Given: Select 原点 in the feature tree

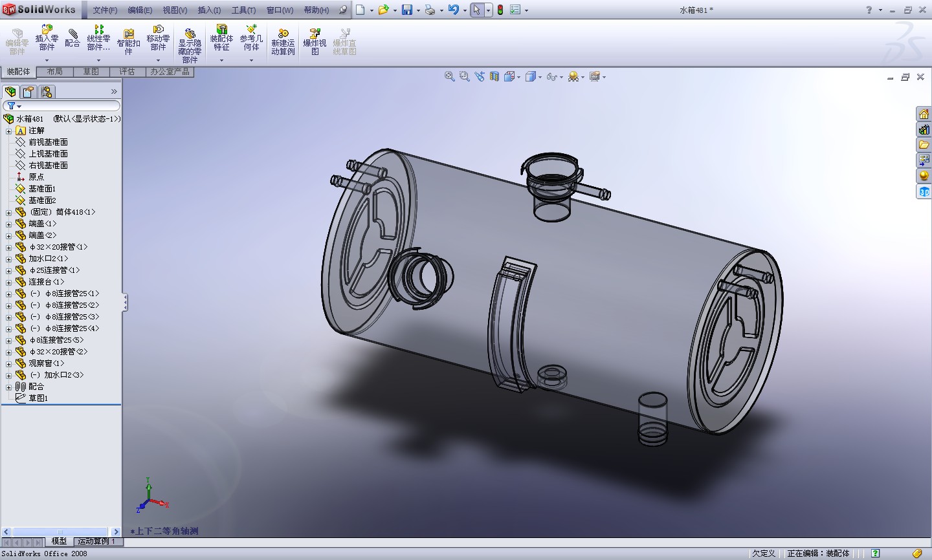Looking at the screenshot, I should coord(36,177).
